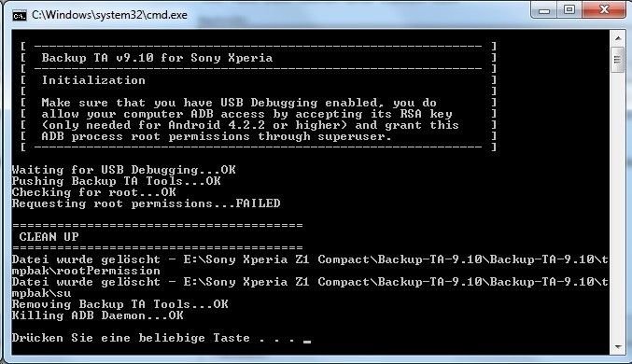Close the cmd.exe window

[604, 9]
